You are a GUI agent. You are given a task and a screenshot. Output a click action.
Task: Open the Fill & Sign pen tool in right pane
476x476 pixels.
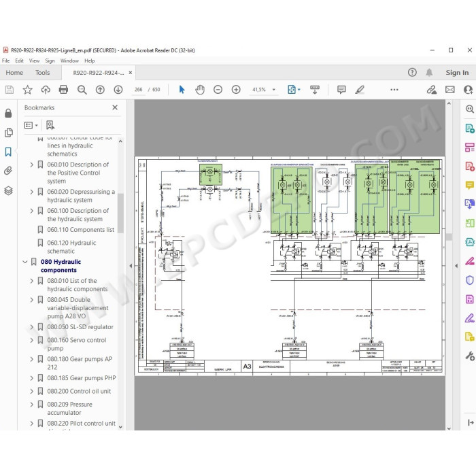[470, 318]
